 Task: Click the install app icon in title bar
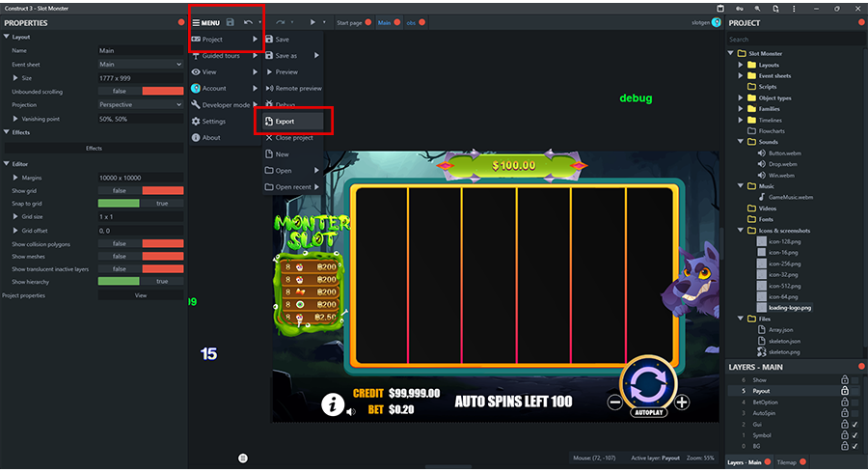720,9
